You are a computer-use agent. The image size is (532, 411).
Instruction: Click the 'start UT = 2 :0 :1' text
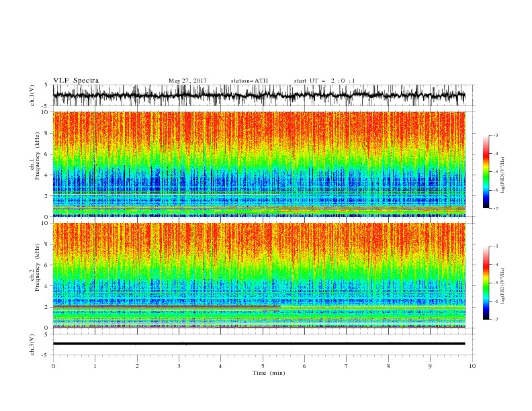click(324, 81)
